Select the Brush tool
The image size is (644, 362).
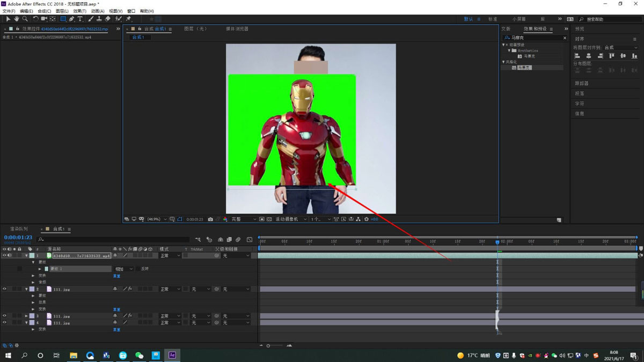click(x=91, y=19)
